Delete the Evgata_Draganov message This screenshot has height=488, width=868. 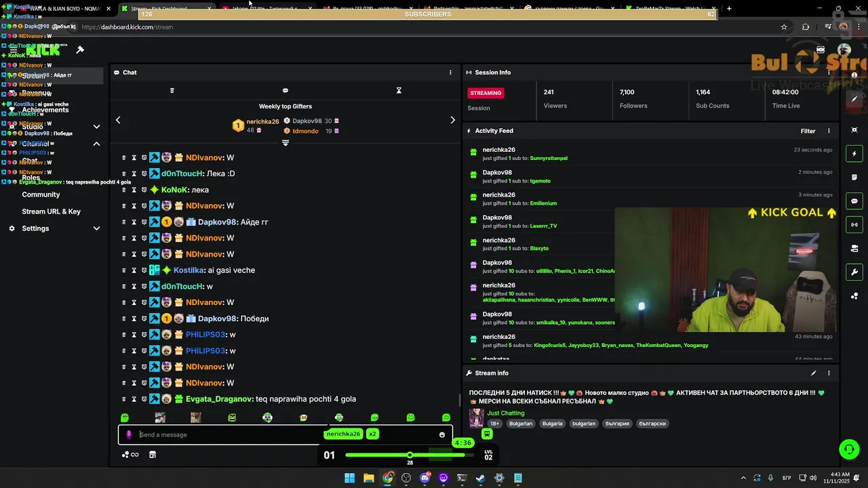point(123,399)
